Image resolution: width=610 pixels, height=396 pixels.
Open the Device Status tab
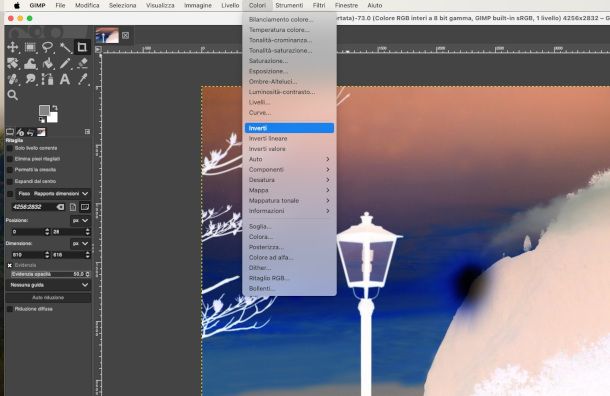[20, 132]
